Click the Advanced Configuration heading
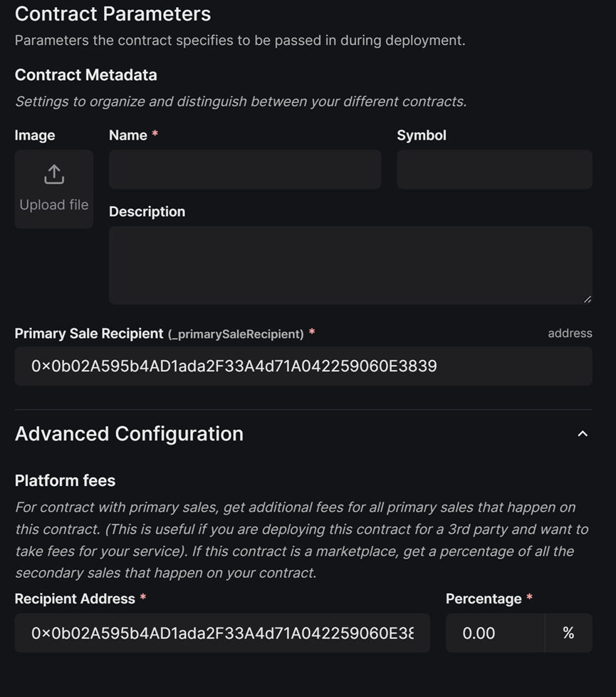This screenshot has height=697, width=616. (x=129, y=434)
